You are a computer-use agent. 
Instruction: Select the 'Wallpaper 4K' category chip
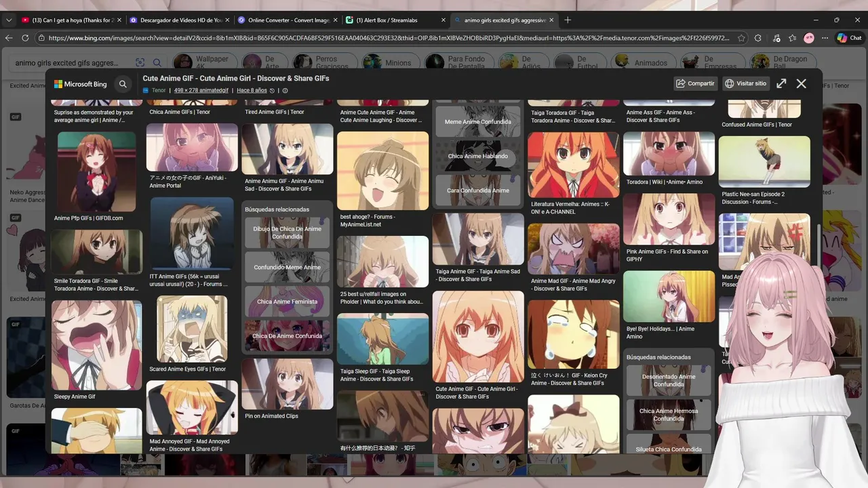pyautogui.click(x=203, y=63)
